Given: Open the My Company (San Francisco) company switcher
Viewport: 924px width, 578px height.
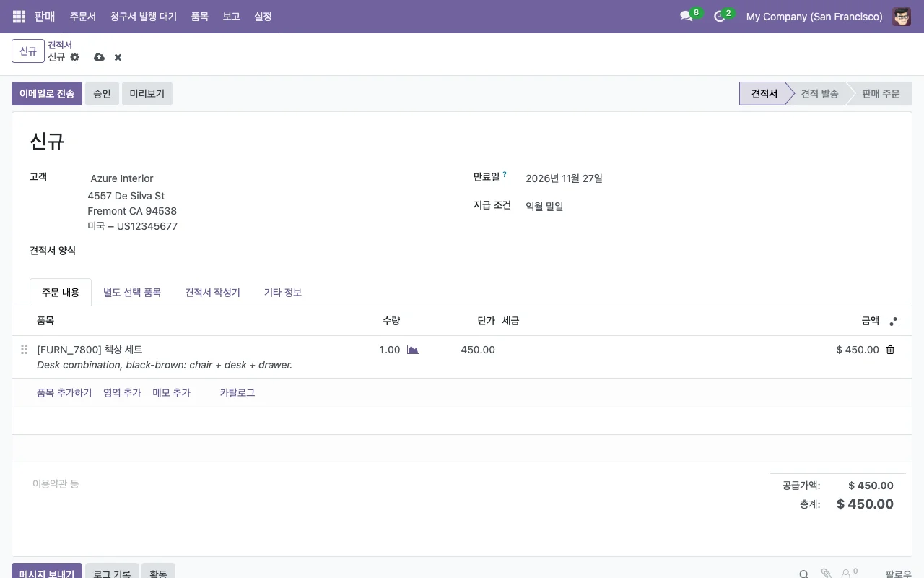Looking at the screenshot, I should click(814, 16).
